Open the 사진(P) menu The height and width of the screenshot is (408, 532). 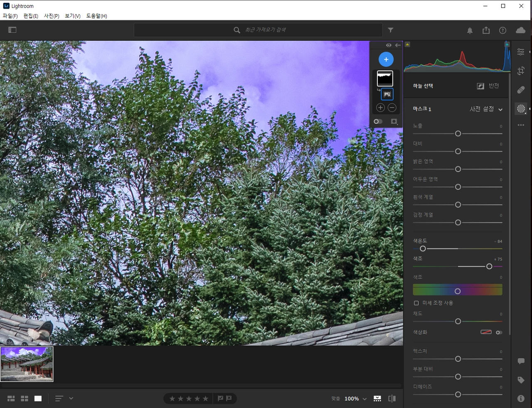[52, 16]
